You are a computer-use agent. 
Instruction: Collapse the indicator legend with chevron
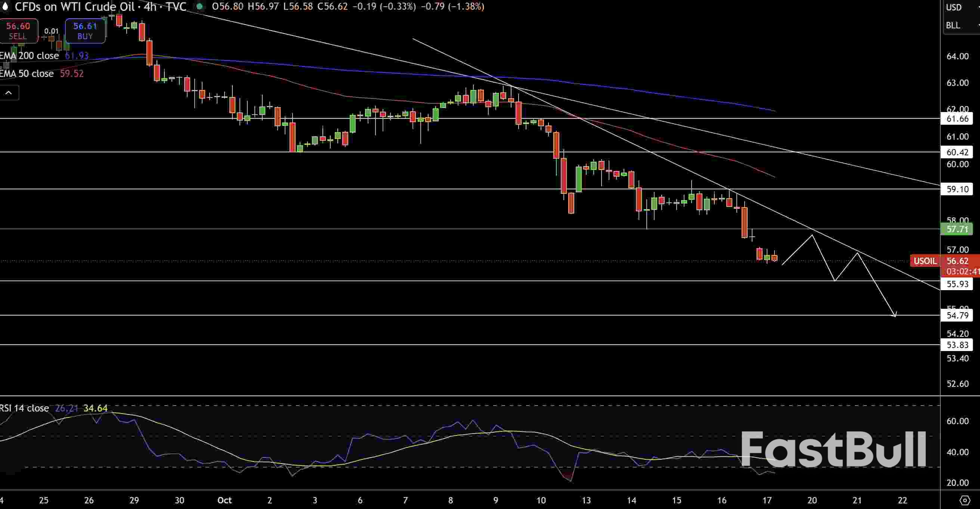[x=9, y=93]
